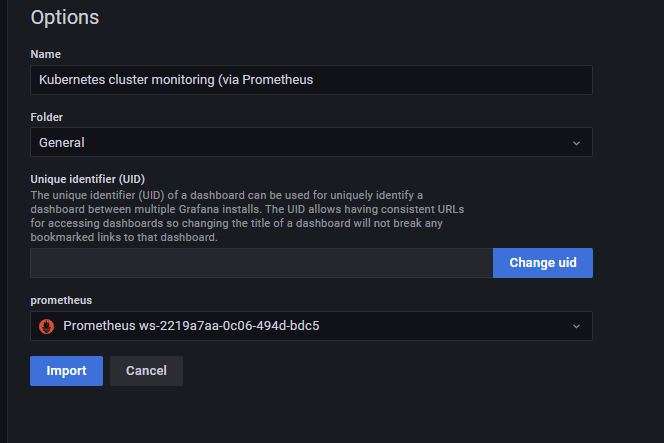
Task: Click the Folder dropdown chevron arrow
Action: (576, 143)
